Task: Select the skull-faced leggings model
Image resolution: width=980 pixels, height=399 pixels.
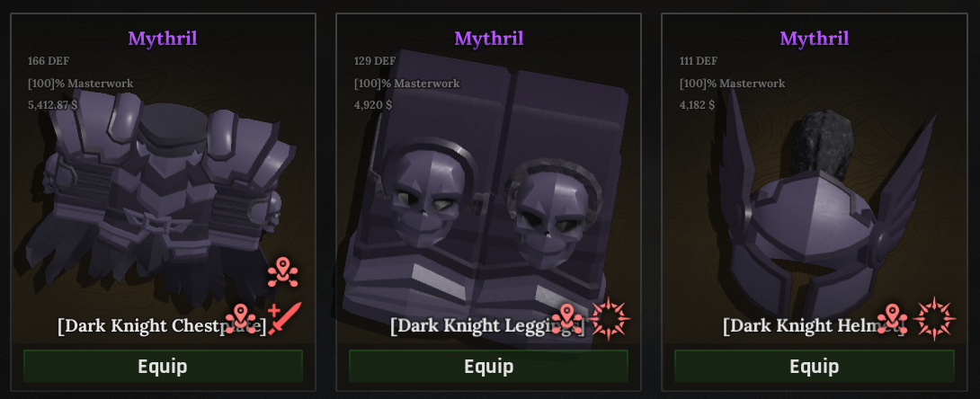Action: (485, 199)
